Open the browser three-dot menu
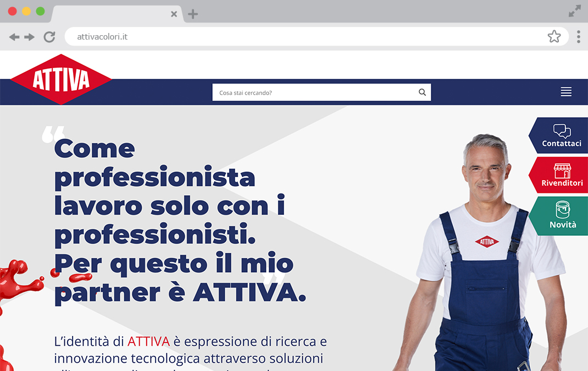The image size is (588, 371). click(579, 37)
